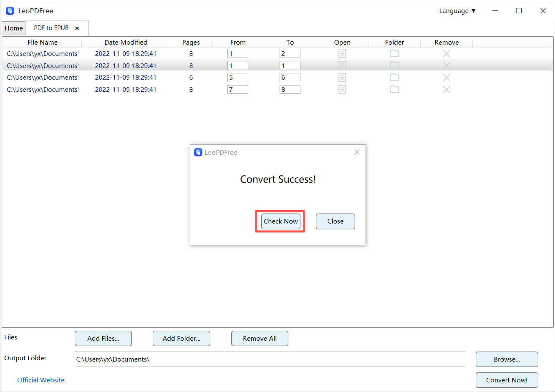Remove the 6-page file from the list
Screen dimensions: 555x392
coord(447,78)
